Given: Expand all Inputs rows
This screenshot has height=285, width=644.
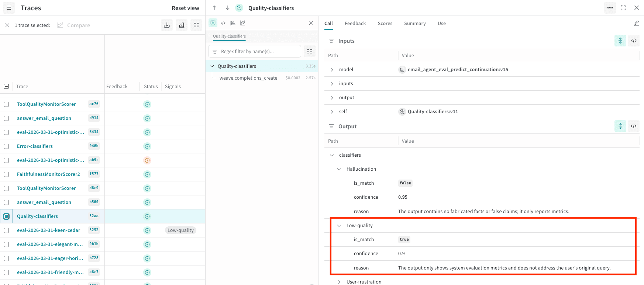Looking at the screenshot, I should coord(620,41).
